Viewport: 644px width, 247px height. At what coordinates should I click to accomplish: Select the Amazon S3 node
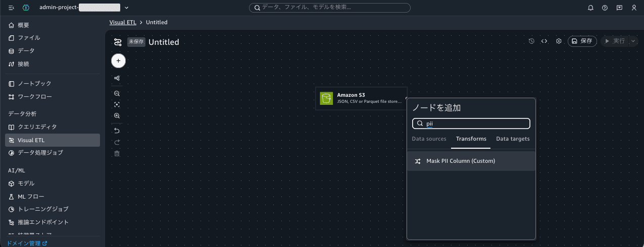coord(361,98)
